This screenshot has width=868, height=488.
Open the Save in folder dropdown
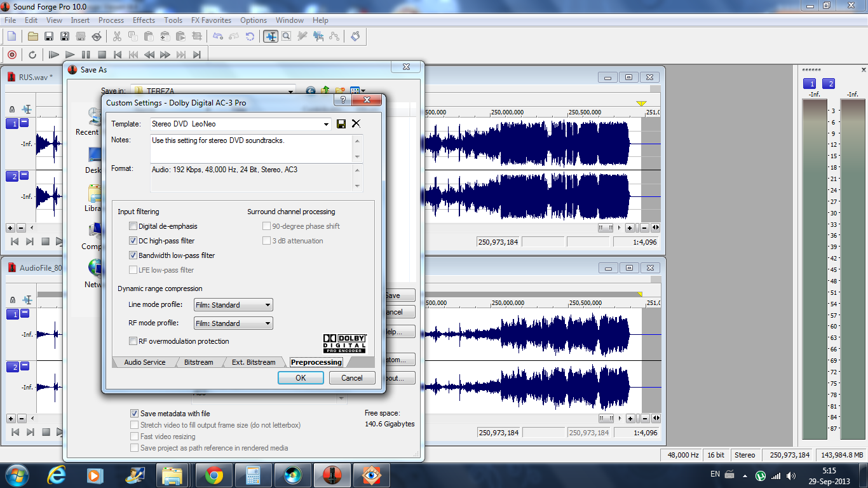click(290, 91)
